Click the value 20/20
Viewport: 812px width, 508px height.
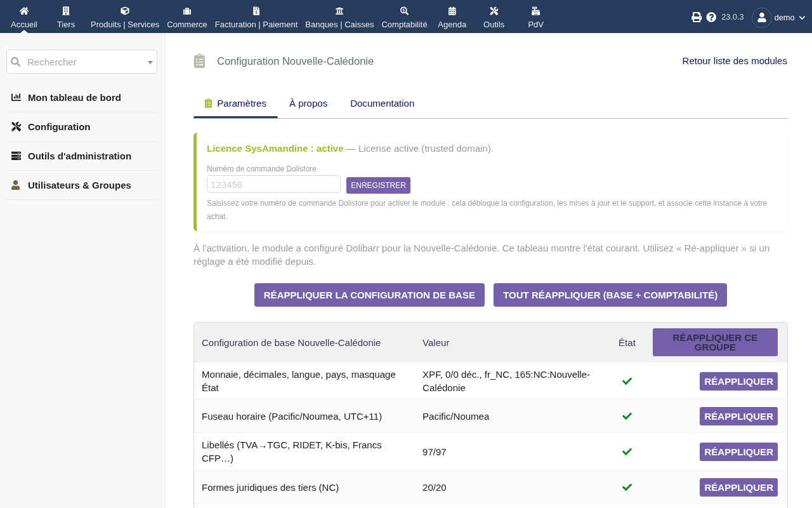435,488
